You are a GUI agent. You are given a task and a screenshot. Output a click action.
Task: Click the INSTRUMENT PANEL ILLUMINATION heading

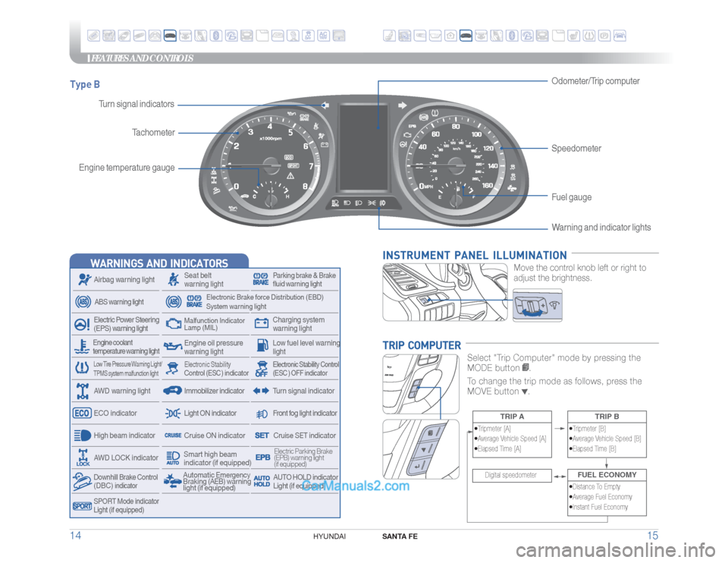(475, 255)
